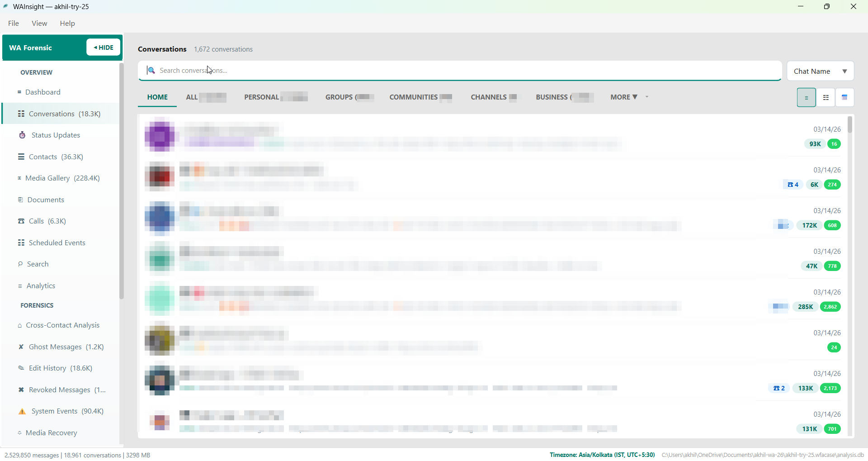Hide the WA Forensic sidebar
868x461 pixels.
[x=104, y=47]
